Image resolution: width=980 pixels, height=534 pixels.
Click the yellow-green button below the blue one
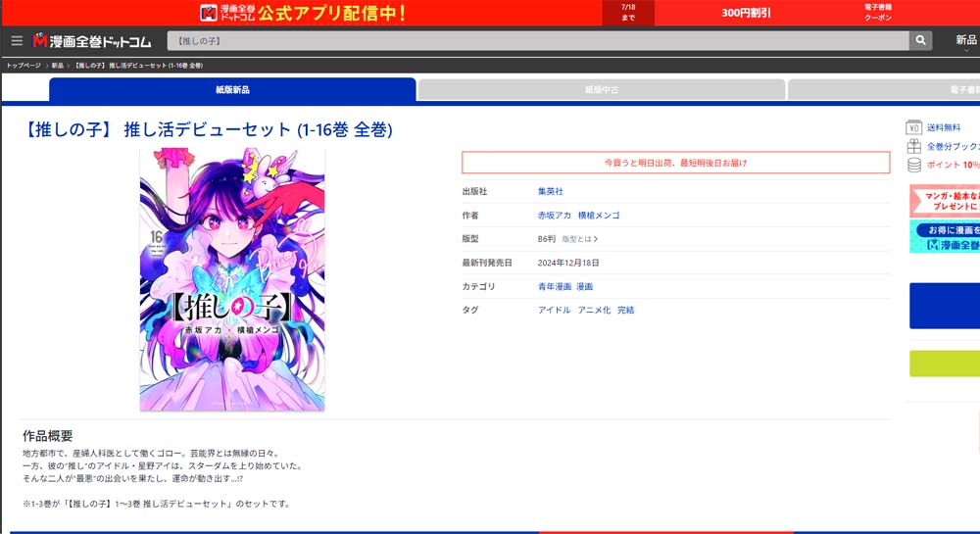click(945, 364)
